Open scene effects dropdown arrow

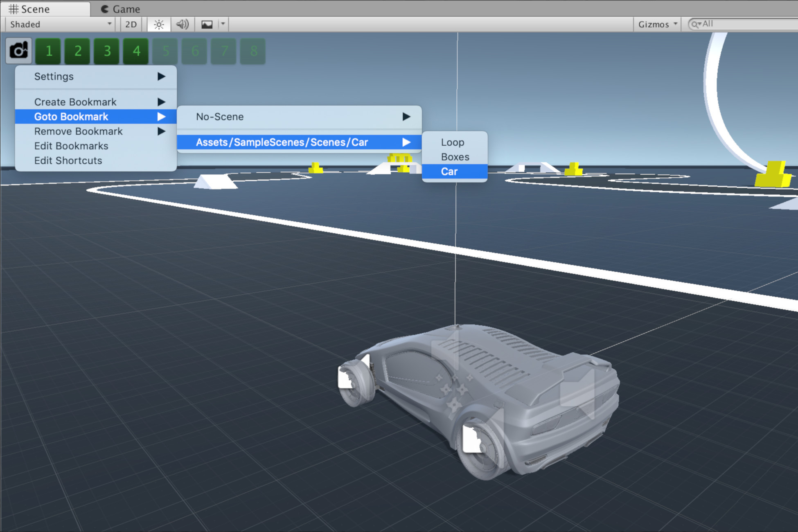pyautogui.click(x=223, y=24)
